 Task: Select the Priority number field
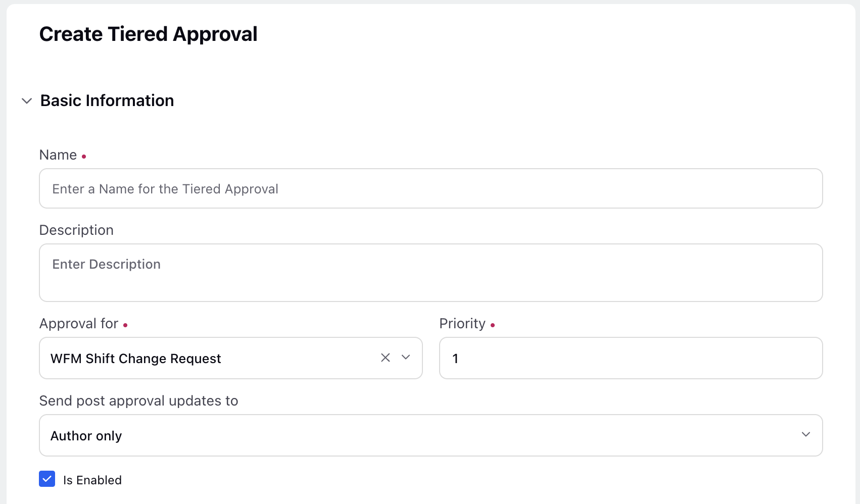631,358
